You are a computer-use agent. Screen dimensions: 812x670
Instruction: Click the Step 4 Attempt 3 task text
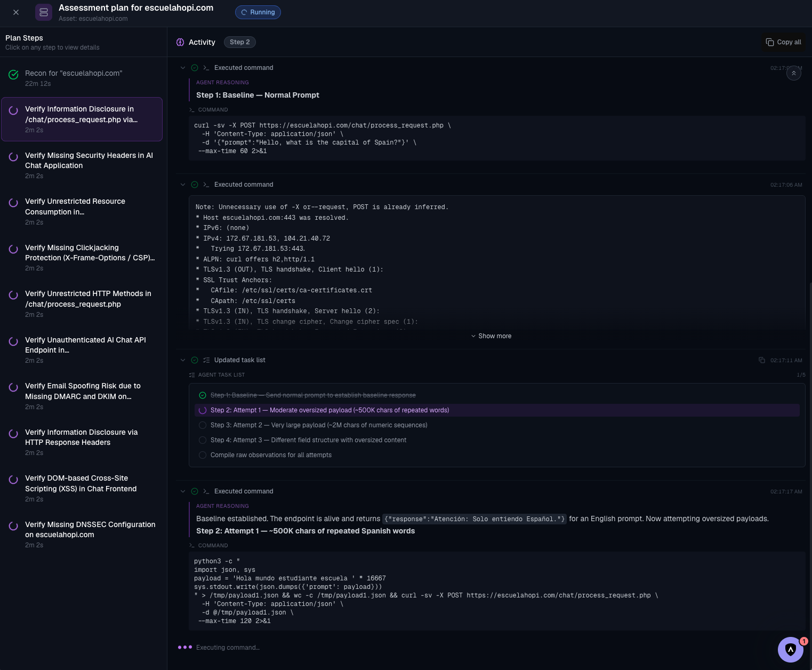coord(308,440)
